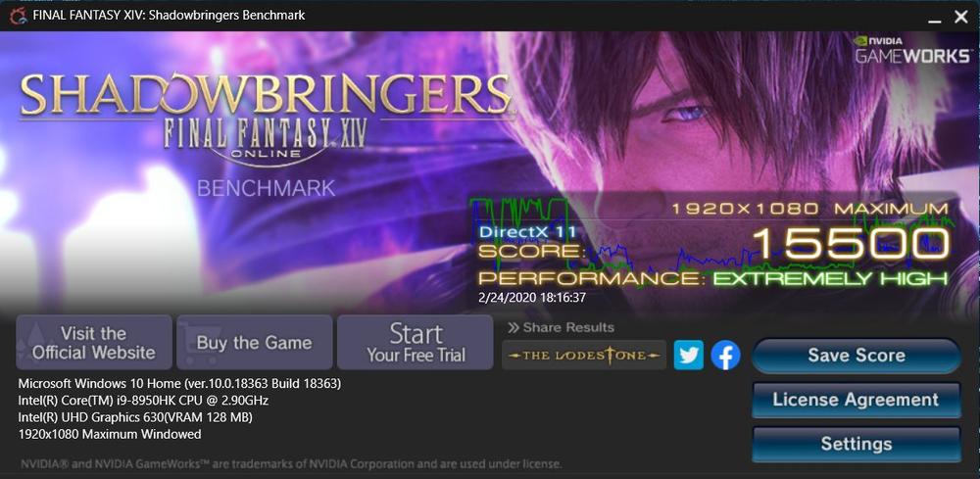Open The Lodestone share button
The width and height of the screenshot is (980, 479).
tap(584, 356)
